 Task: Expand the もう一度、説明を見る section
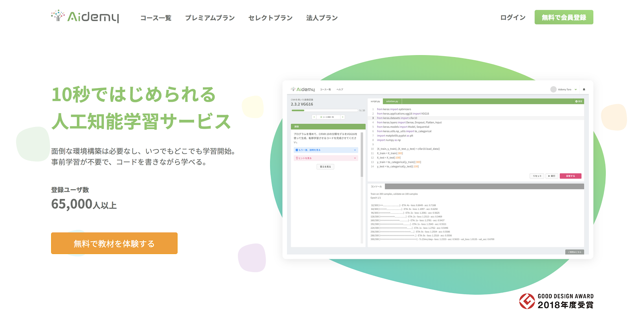click(x=326, y=150)
